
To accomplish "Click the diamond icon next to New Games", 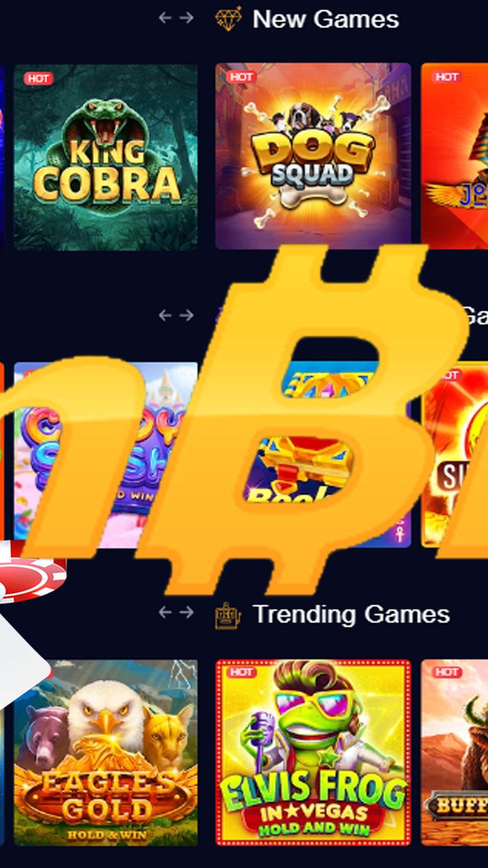I will [x=229, y=19].
